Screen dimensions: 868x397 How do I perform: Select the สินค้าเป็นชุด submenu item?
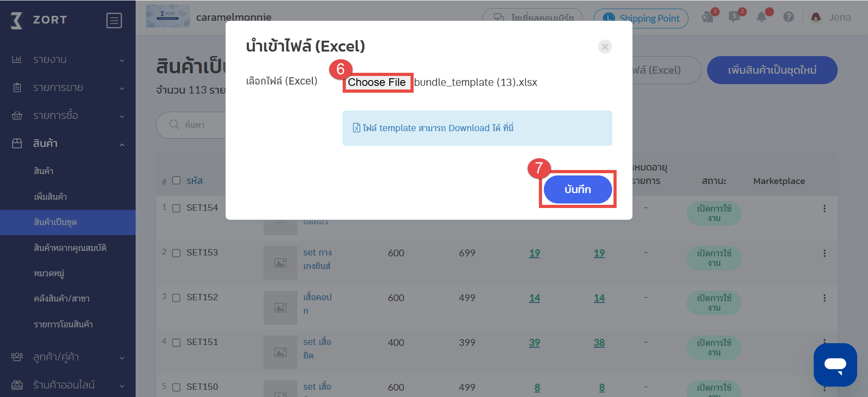click(x=68, y=222)
